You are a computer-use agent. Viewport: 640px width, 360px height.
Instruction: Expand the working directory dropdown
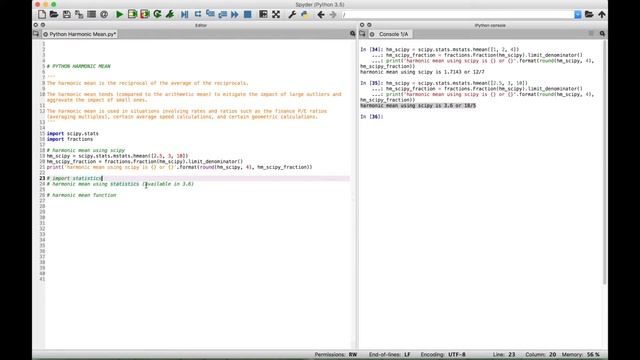578,15
